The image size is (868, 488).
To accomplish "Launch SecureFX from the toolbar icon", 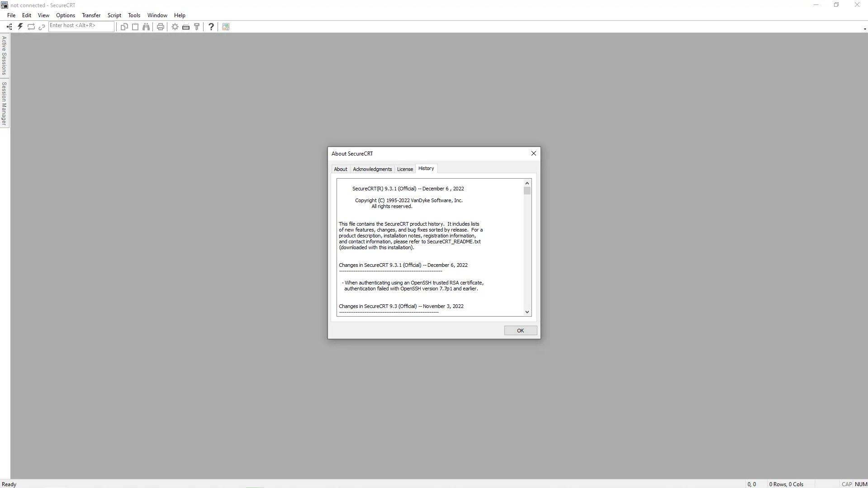I will coord(226,27).
